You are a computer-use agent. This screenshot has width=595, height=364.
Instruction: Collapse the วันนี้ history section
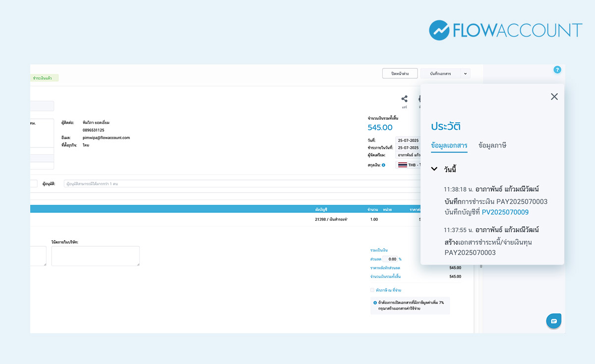click(x=434, y=169)
